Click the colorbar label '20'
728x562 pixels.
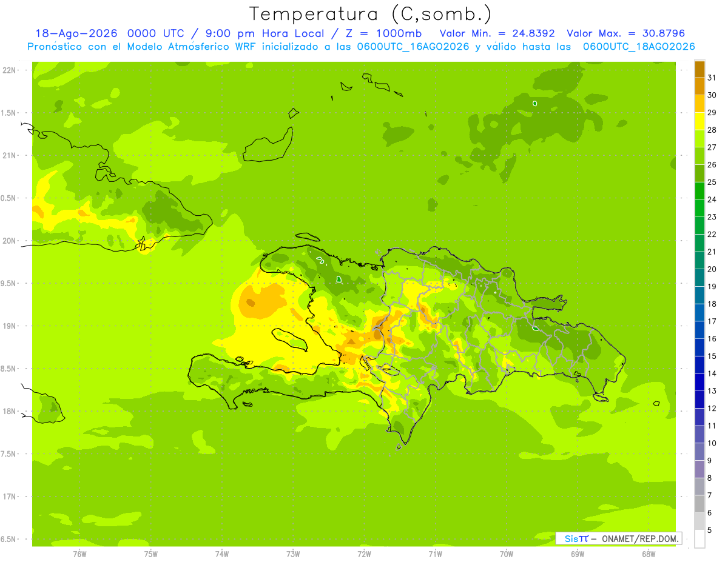[x=712, y=269]
